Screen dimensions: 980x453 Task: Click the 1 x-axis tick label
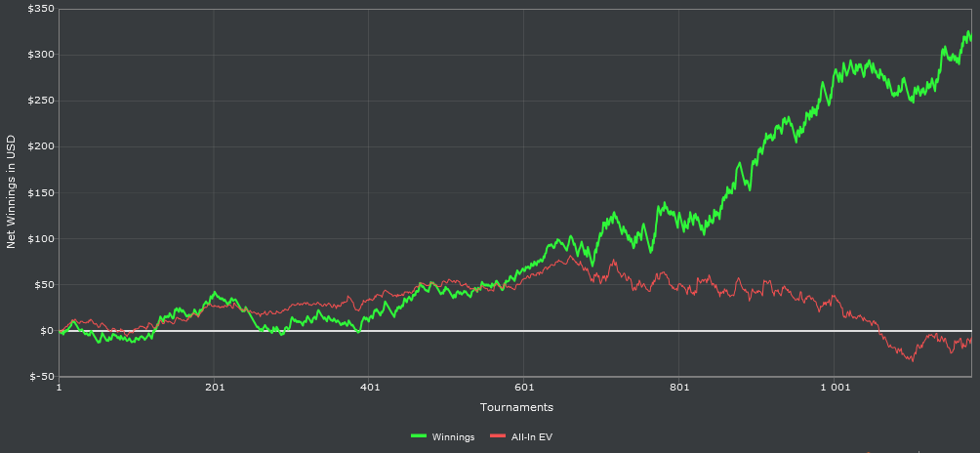[59, 388]
